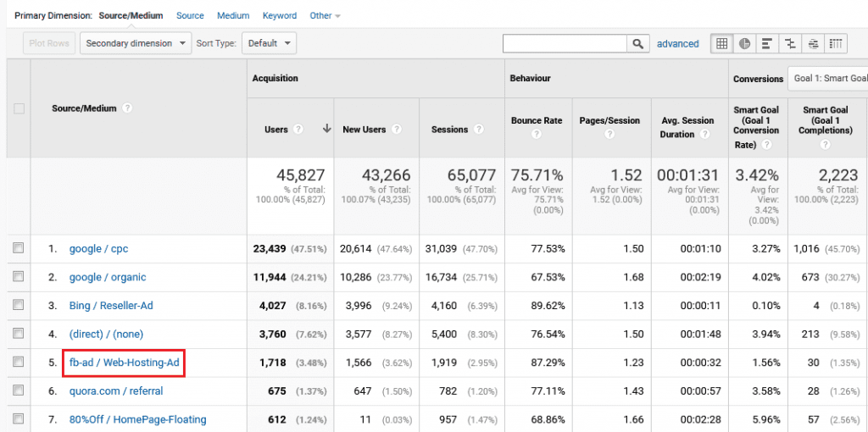Screen dimensions: 868x432
Task: Open the help icon beside Smart Goal Conversion Rate
Action: click(766, 144)
